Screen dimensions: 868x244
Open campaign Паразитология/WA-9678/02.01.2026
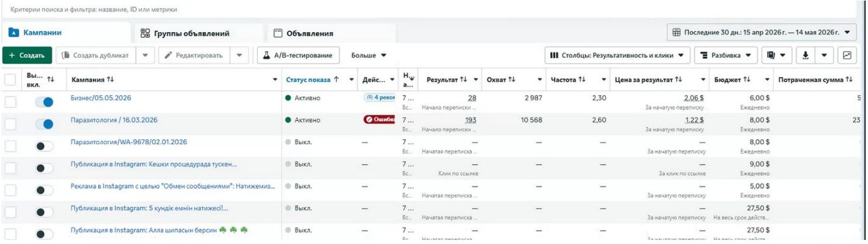click(129, 142)
